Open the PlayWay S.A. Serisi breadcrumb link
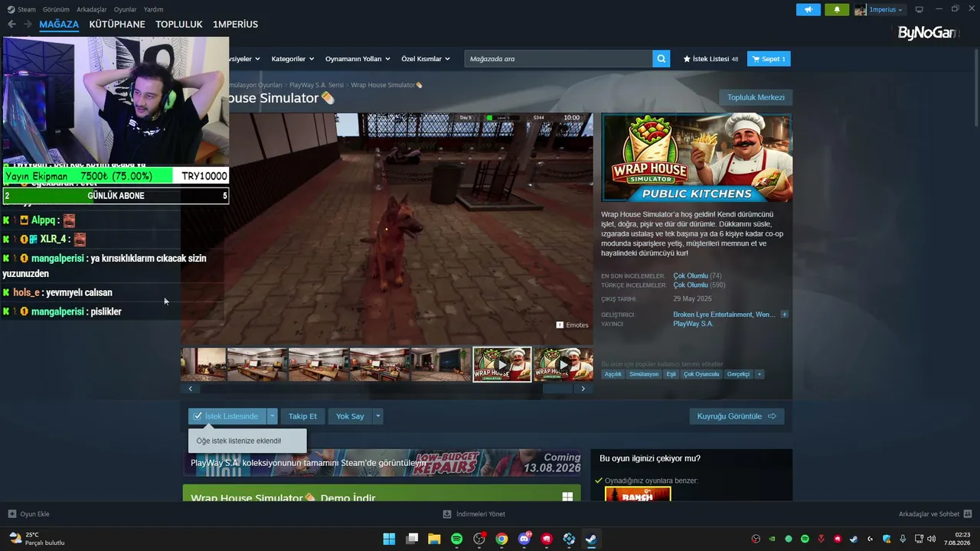The height and width of the screenshot is (551, 980). [x=316, y=85]
